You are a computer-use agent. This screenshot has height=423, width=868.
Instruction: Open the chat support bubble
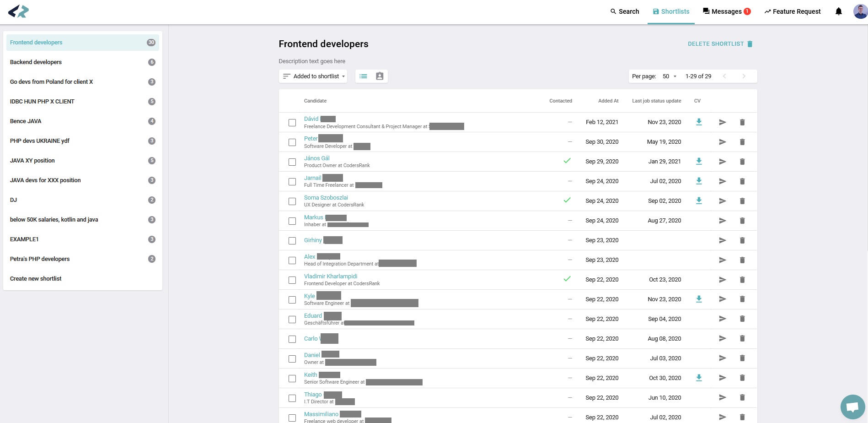point(852,407)
